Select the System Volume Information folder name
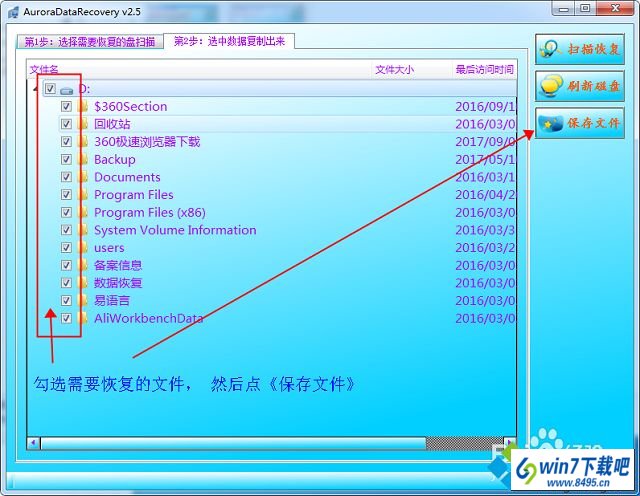 click(175, 230)
